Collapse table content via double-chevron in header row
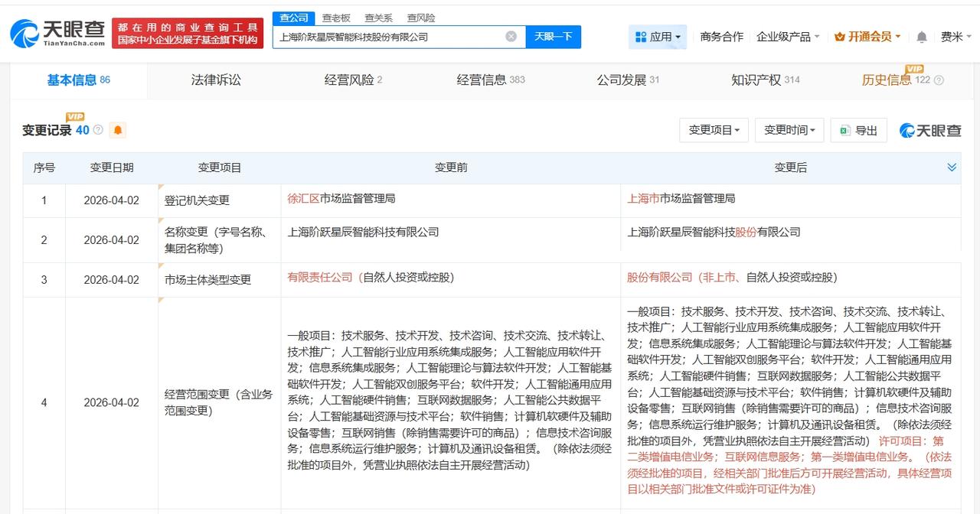Screen dimensions: 980x514 (952, 167)
